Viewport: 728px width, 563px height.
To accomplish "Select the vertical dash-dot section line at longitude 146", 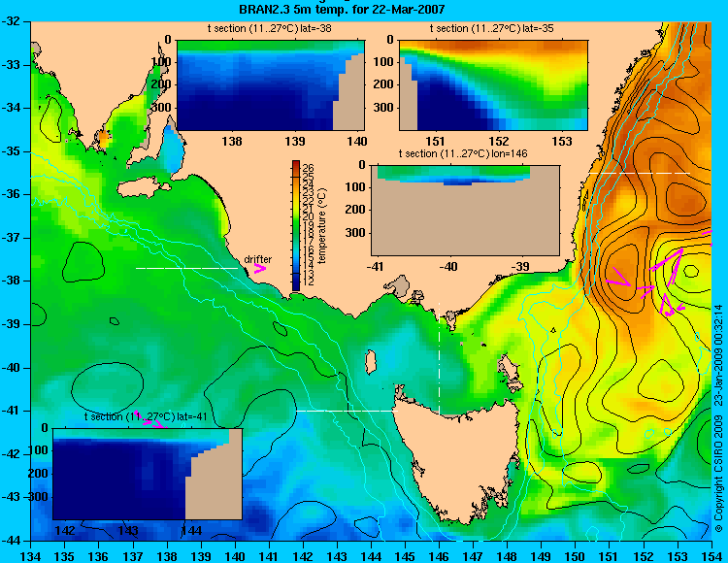I will pyautogui.click(x=439, y=359).
